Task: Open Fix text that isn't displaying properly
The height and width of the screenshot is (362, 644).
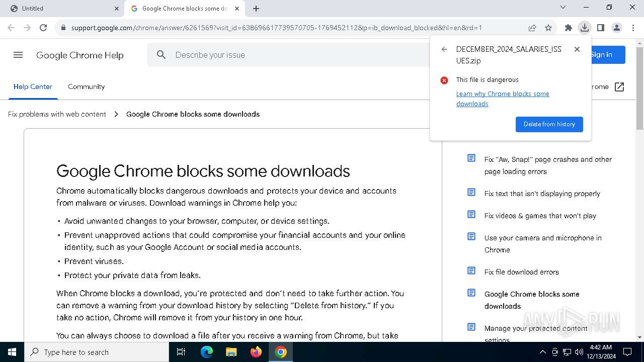Action: pyautogui.click(x=542, y=194)
